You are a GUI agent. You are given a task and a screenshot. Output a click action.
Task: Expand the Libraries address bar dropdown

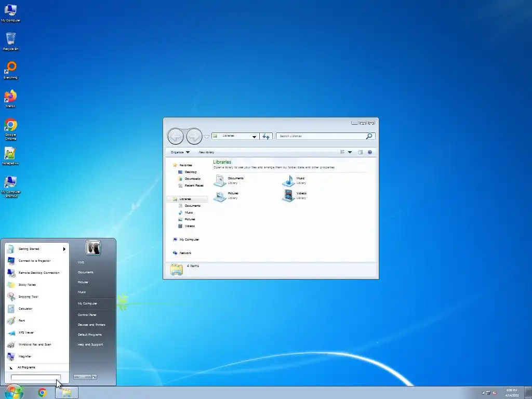(254, 137)
